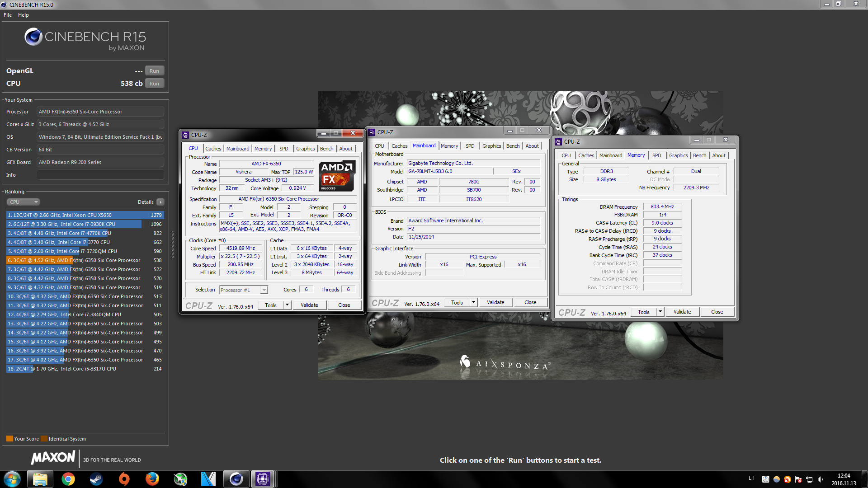Click the f.lux tray icon
Screen dimensions: 868x488
(777, 479)
